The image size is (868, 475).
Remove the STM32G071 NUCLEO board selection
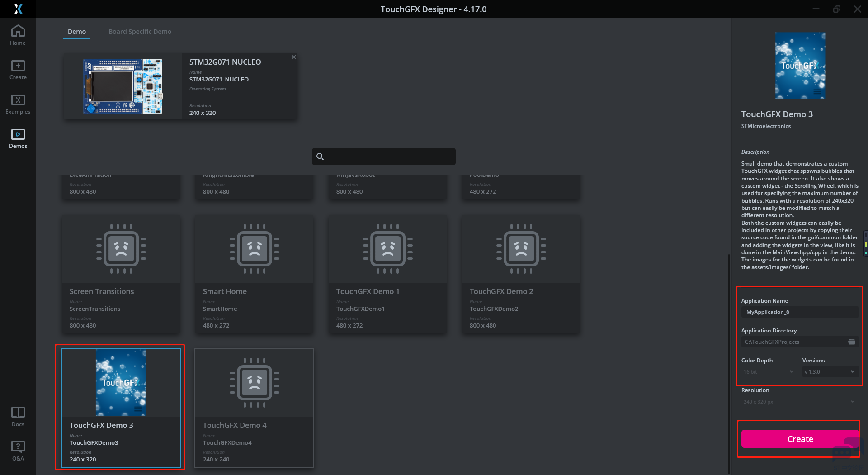(294, 57)
